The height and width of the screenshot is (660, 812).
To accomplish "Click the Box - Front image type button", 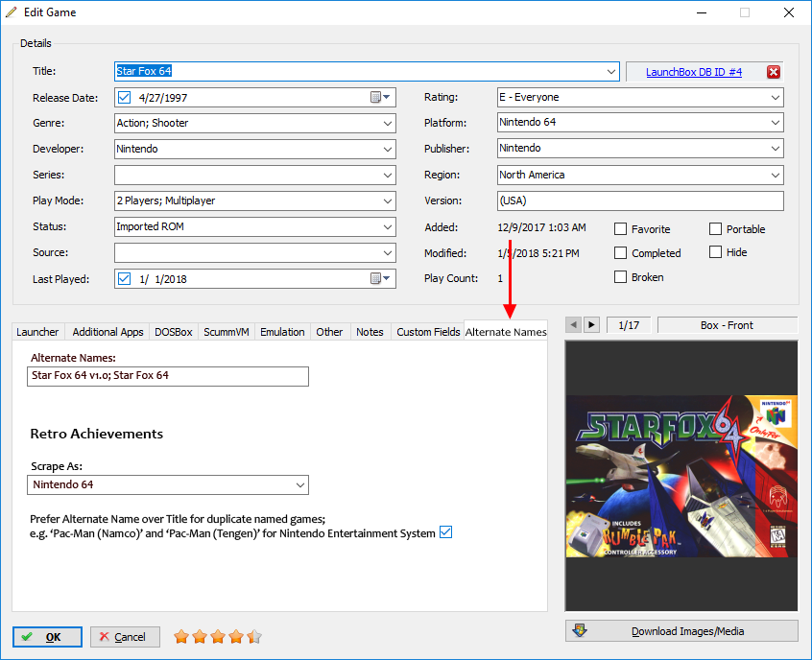I will [x=728, y=325].
